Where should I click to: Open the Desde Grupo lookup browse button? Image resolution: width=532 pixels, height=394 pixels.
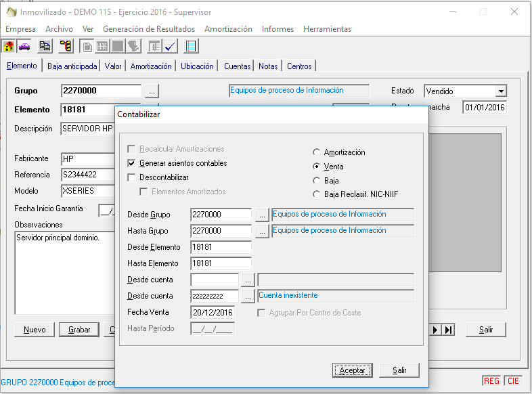pyautogui.click(x=263, y=215)
